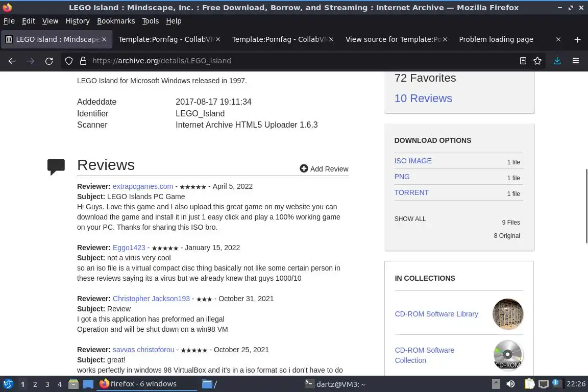Open the Help menu
The height and width of the screenshot is (392, 588).
pyautogui.click(x=174, y=21)
